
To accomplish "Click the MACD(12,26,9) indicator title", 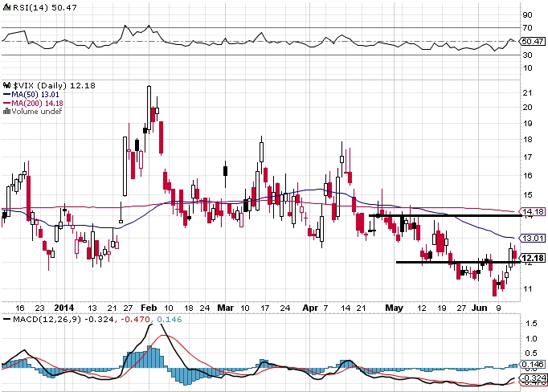I will [47, 320].
